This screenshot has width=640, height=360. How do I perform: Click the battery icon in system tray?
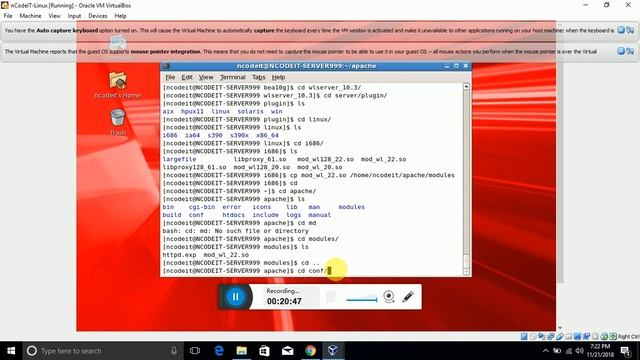(557, 351)
